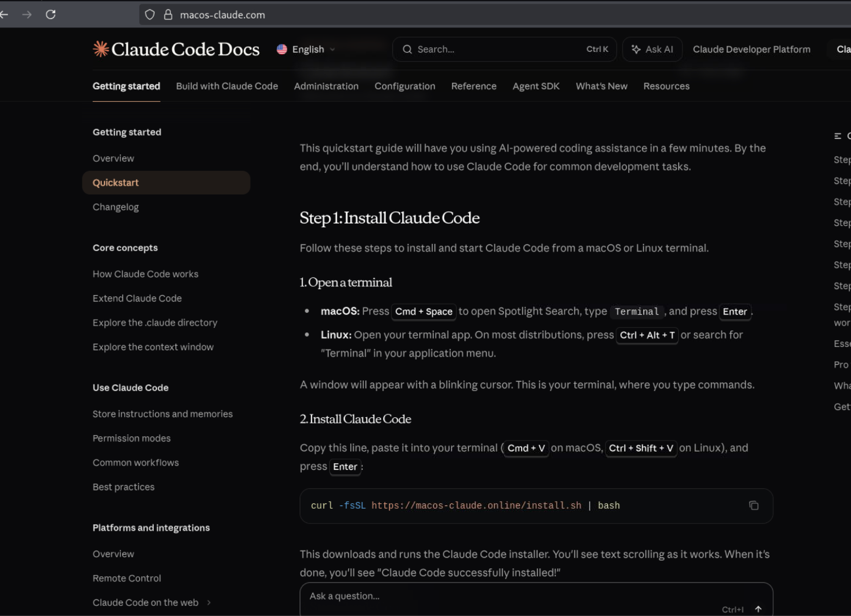Open Common workflows page
851x616 pixels.
tap(136, 462)
